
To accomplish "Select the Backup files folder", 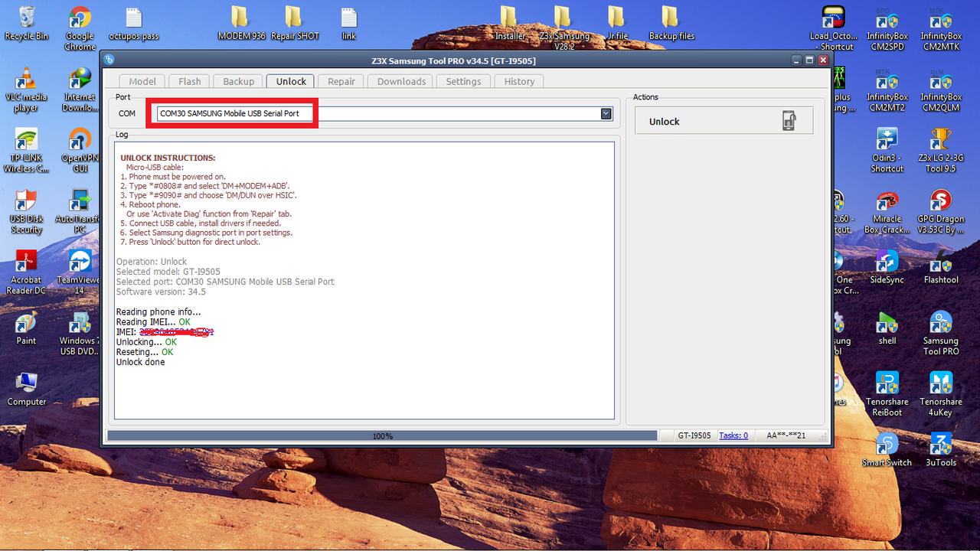I will [x=671, y=23].
